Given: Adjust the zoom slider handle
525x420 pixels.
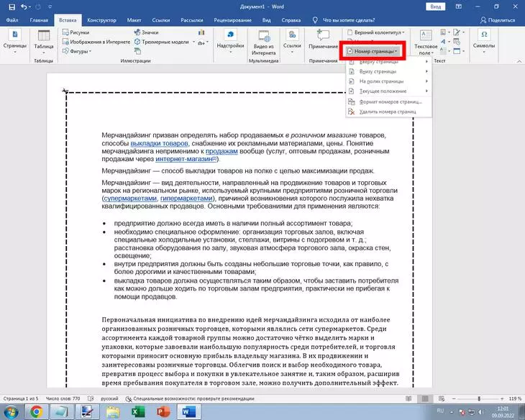Looking at the screenshot, I should (479, 398).
